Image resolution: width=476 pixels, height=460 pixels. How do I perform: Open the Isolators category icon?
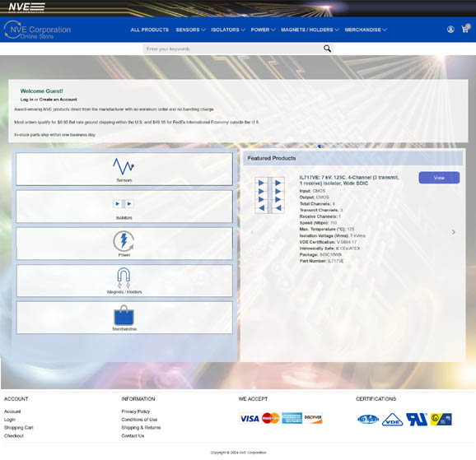coord(124,203)
